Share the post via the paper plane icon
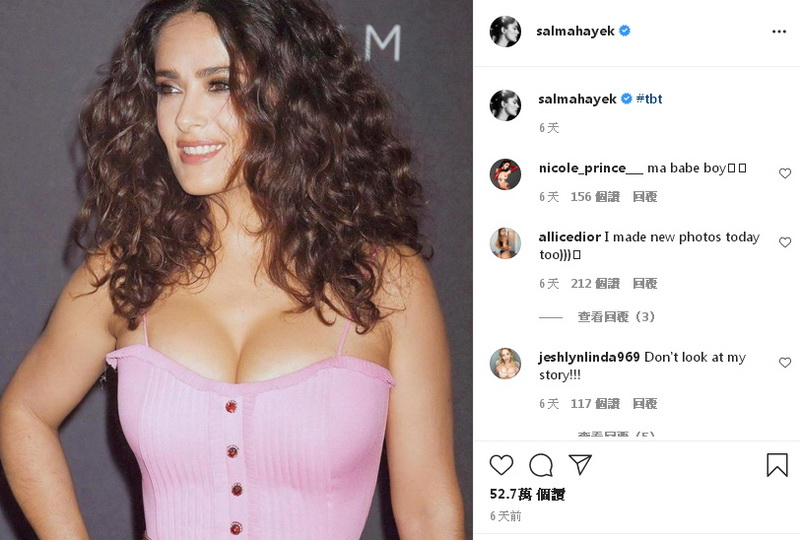The width and height of the screenshot is (800, 540). 580,464
